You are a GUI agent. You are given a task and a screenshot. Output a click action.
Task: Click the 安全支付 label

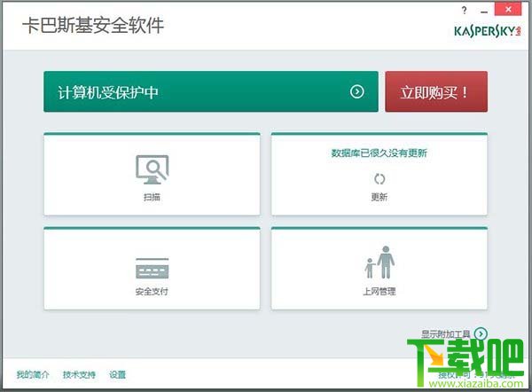pos(152,291)
